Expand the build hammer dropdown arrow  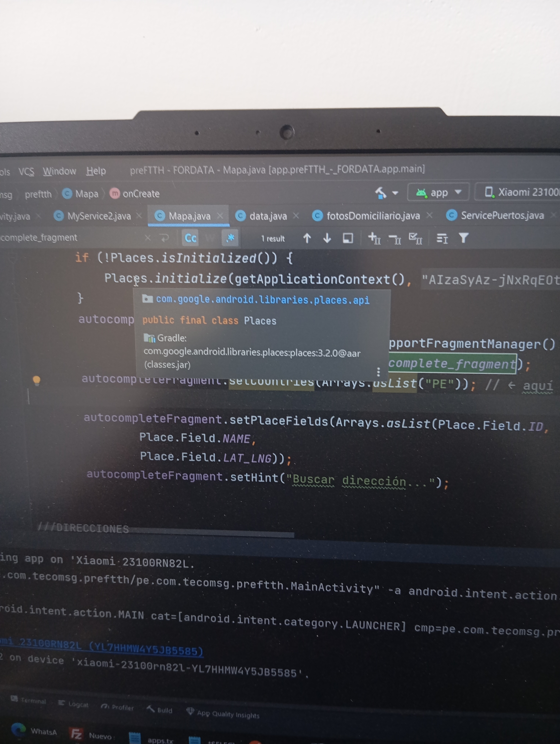(x=395, y=193)
